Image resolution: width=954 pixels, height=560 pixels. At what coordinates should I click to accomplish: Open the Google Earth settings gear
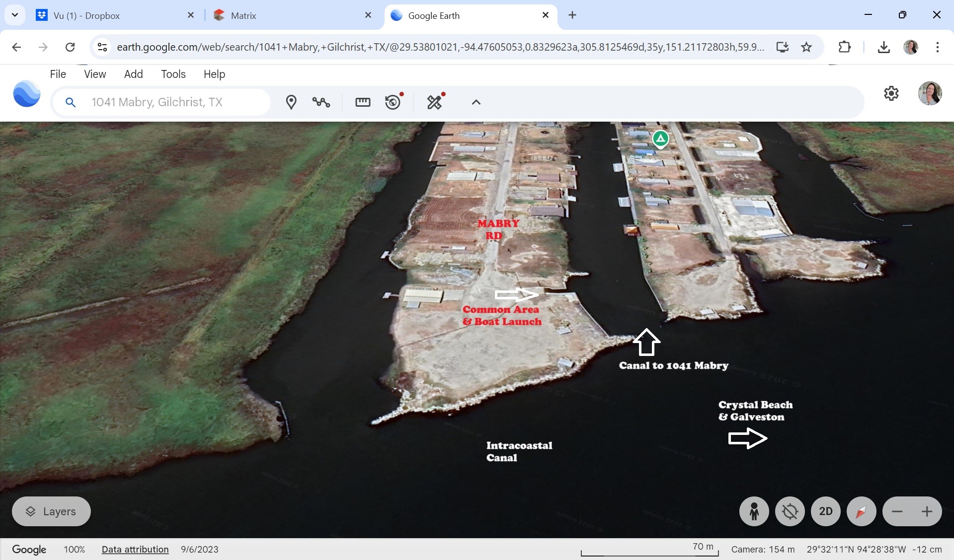tap(891, 93)
